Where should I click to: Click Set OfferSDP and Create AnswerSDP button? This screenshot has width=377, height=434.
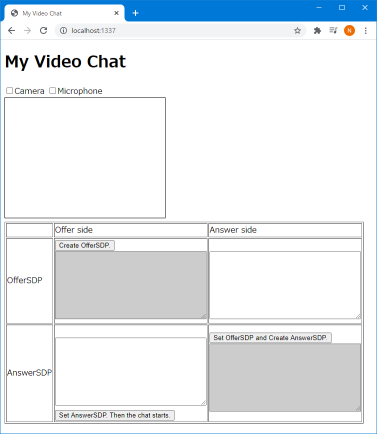click(270, 338)
